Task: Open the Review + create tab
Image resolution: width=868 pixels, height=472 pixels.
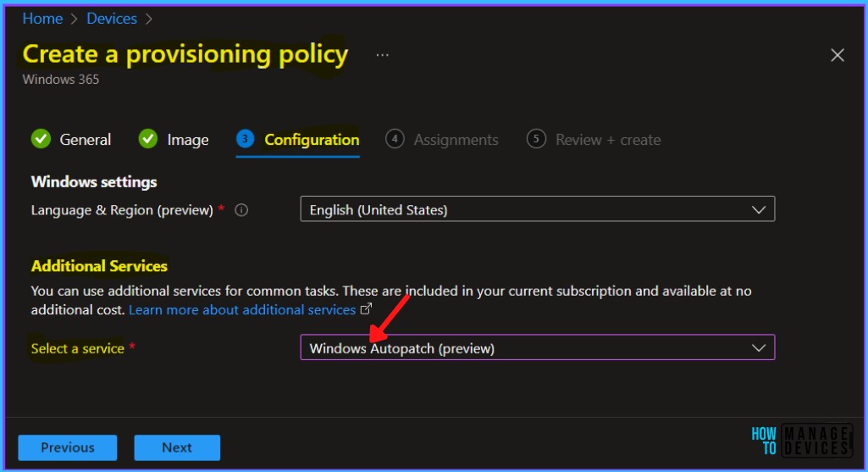Action: [607, 140]
